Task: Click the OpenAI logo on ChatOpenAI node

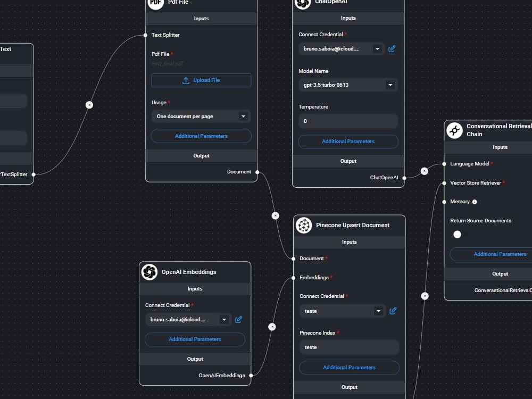Action: (x=303, y=4)
